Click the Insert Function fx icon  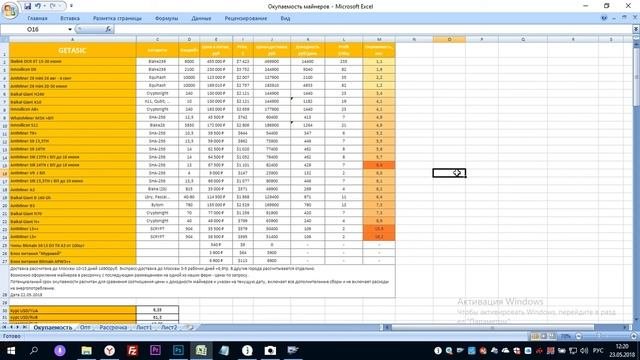(x=108, y=29)
